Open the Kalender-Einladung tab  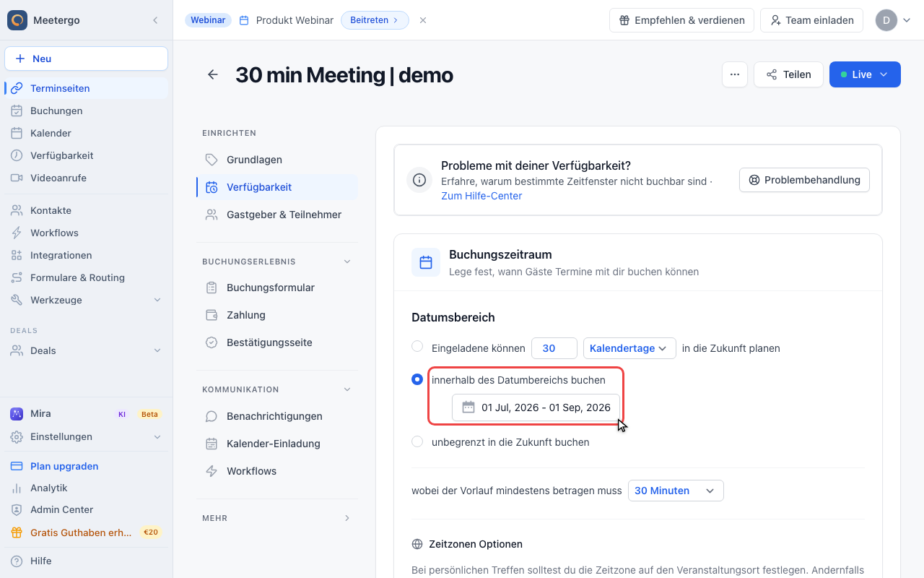tap(277, 444)
